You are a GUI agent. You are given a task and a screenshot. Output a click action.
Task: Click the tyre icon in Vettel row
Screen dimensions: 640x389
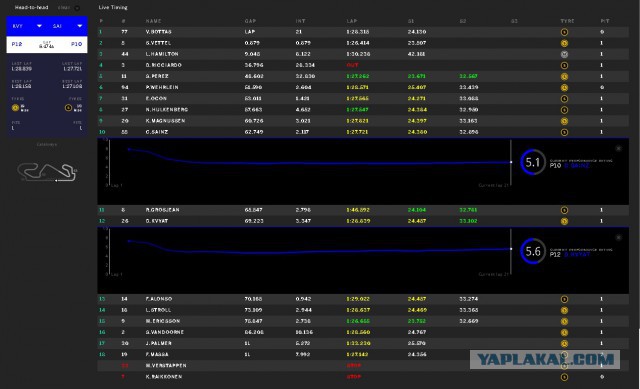[x=564, y=43]
